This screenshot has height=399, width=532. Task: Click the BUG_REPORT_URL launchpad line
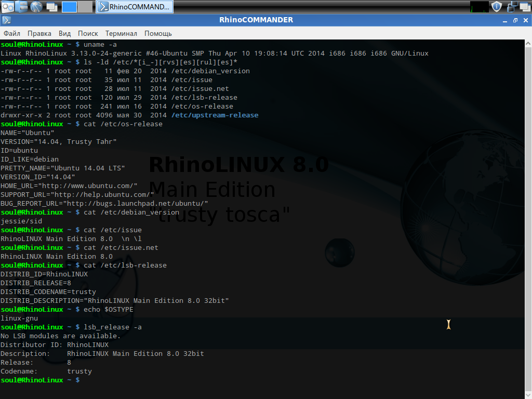tap(104, 204)
